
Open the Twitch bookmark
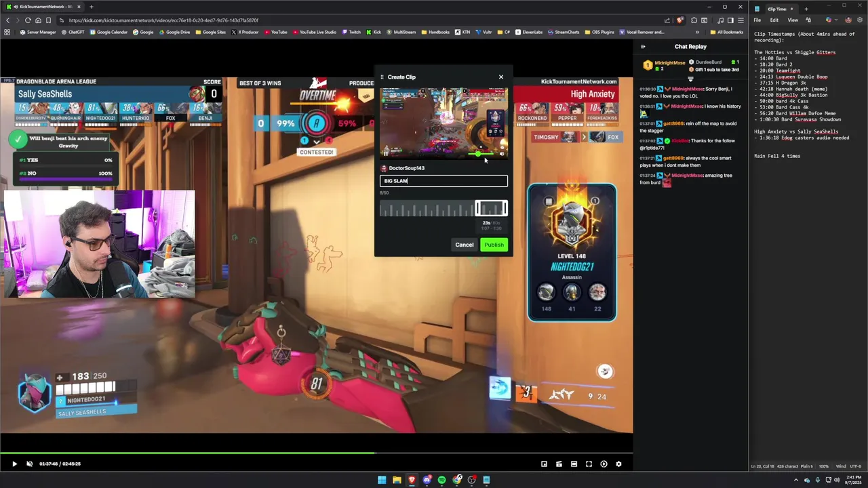tap(352, 32)
